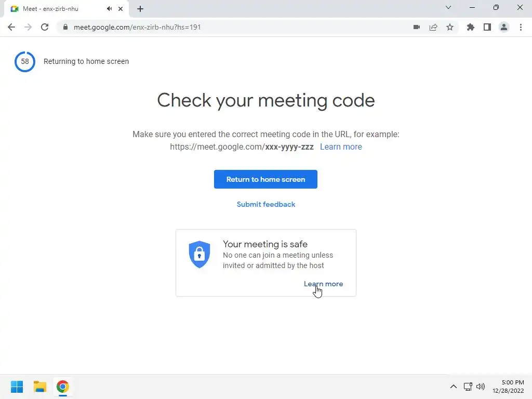532x399 pixels.
Task: Open the Chrome profile avatar
Action: (x=504, y=27)
